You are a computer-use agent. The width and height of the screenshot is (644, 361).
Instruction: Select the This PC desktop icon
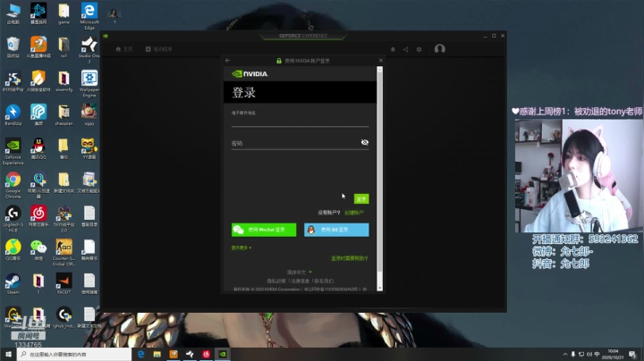(13, 13)
